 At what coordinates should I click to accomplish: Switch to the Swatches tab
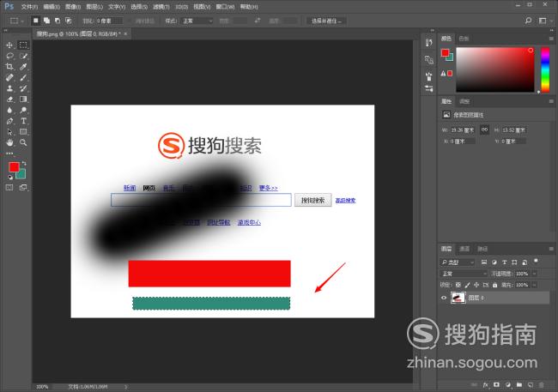pos(464,39)
